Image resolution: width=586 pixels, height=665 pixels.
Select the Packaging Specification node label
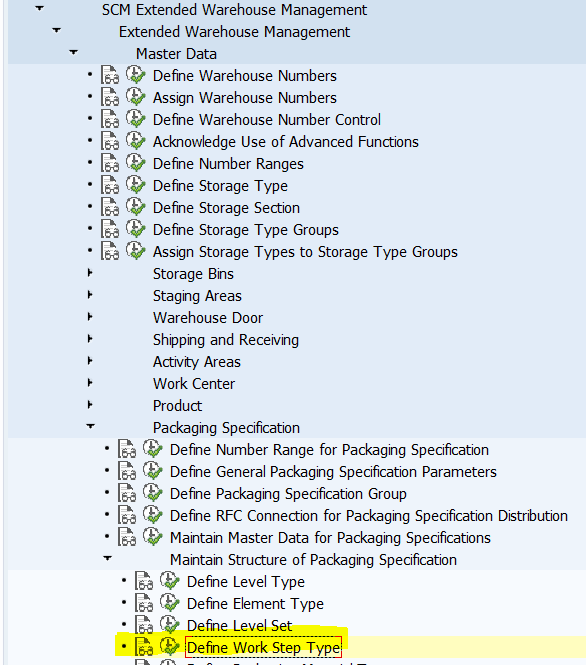coord(226,428)
